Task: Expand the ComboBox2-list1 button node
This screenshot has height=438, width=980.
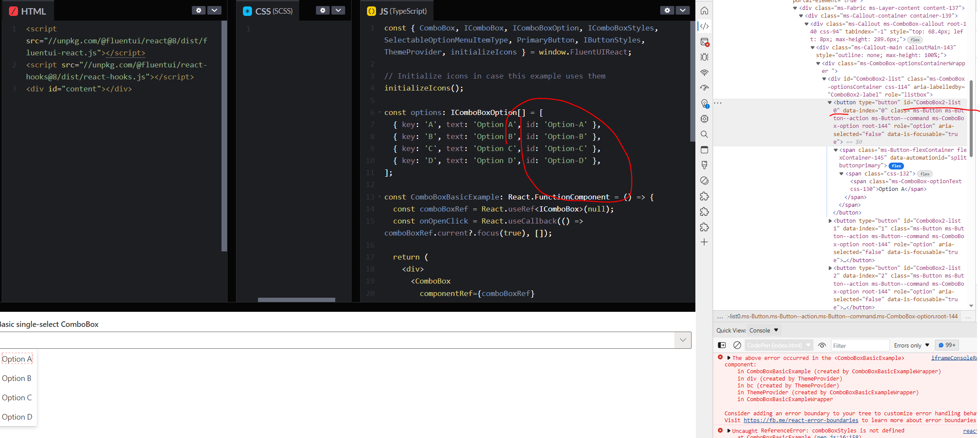Action: tap(830, 221)
